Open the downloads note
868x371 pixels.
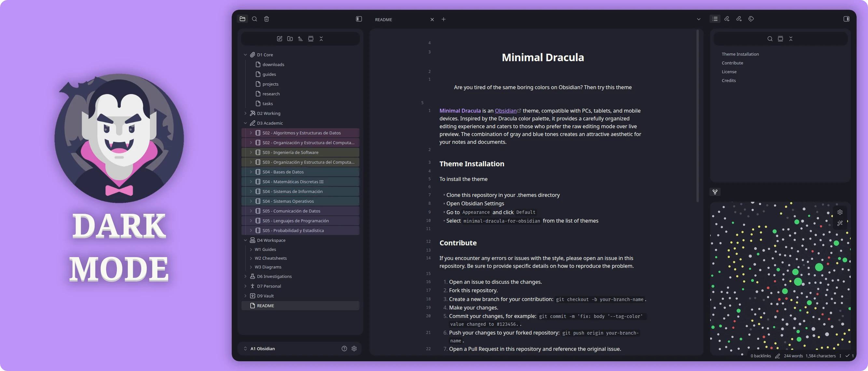300,64
